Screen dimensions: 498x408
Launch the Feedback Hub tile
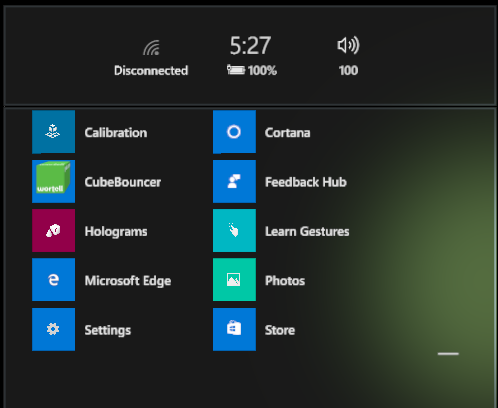click(x=234, y=181)
